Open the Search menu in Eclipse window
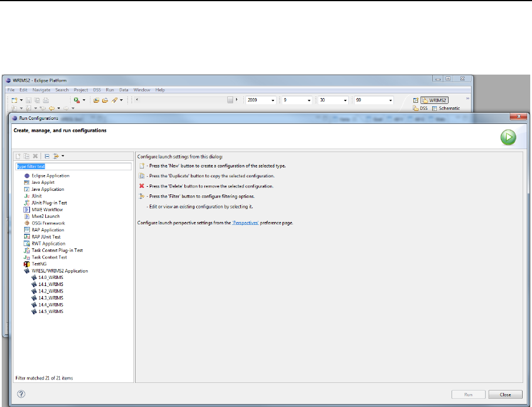Image resolution: width=532 pixels, height=407 pixels. [x=62, y=90]
